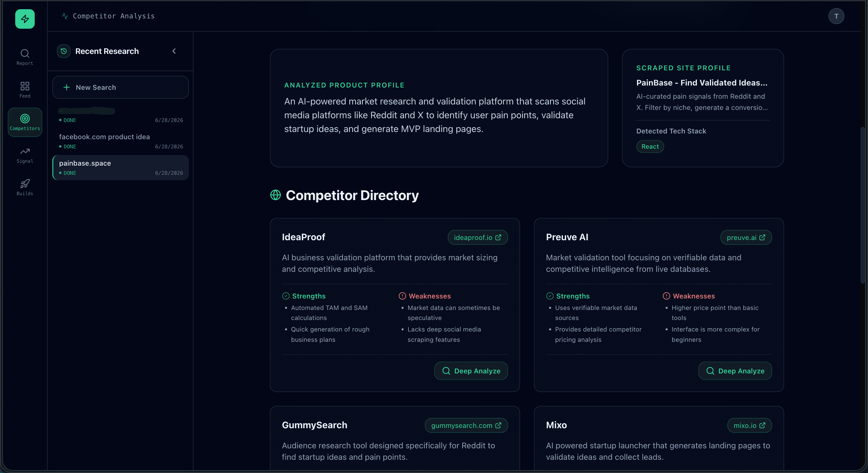Click 'Higher price point than basic tools'
Image resolution: width=868 pixels, height=473 pixels.
[x=715, y=313]
